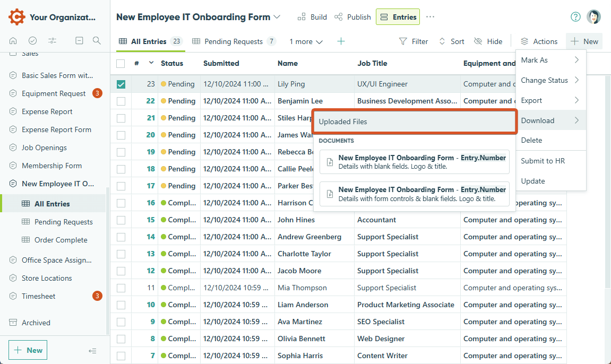Click the Hide columns button

coord(488,41)
